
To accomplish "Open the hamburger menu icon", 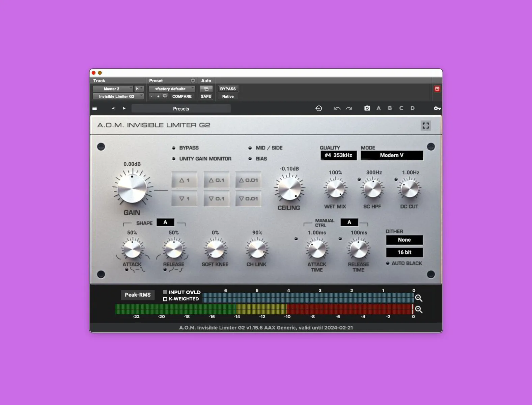I will click(x=95, y=108).
